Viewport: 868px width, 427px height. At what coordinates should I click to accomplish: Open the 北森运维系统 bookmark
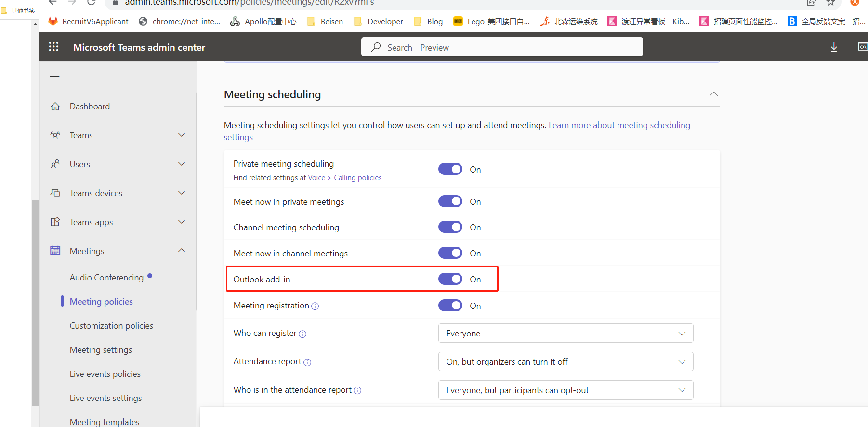pos(569,21)
